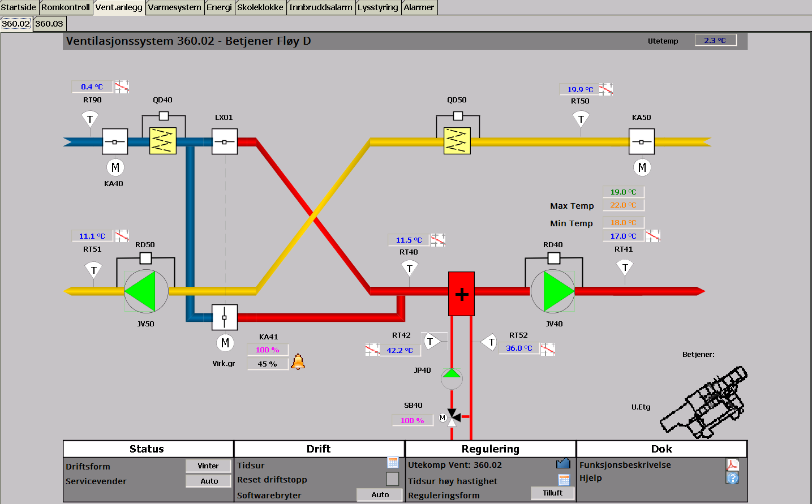Viewport: 812px width, 504px height.
Task: Open the Tidsur høy hastighet calendar icon
Action: (564, 480)
